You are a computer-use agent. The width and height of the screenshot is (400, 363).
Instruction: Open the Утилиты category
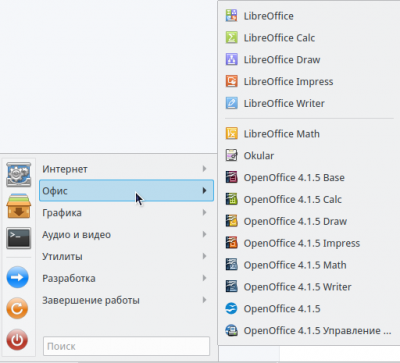click(126, 256)
